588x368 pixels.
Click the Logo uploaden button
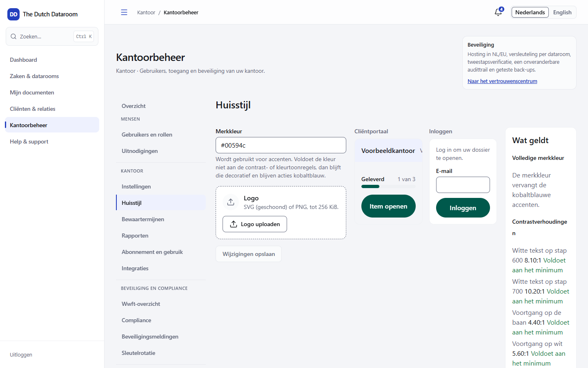(255, 224)
